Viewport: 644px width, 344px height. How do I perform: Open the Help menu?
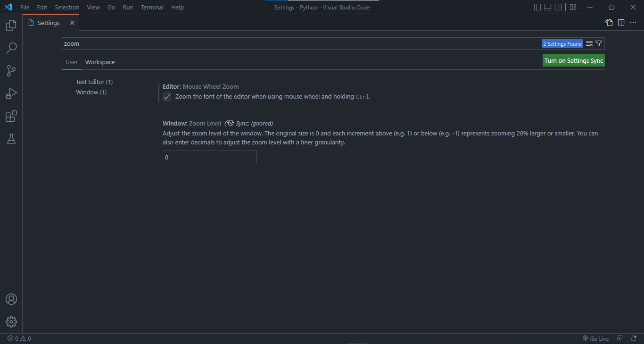(x=178, y=7)
